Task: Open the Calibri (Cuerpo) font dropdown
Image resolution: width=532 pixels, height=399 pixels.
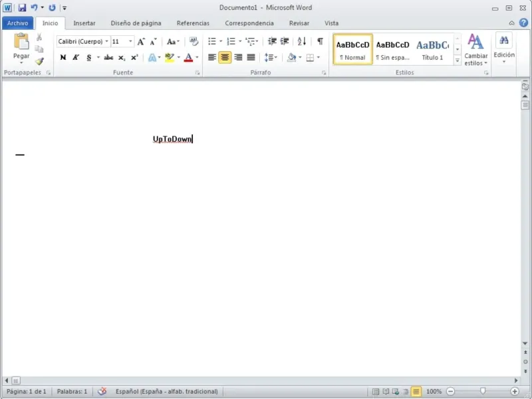Action: (106, 41)
